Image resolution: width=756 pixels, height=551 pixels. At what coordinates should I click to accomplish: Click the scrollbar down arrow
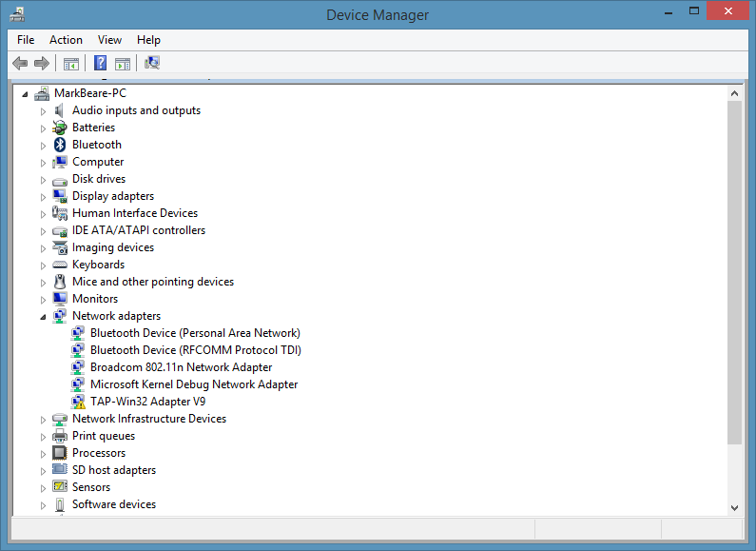pyautogui.click(x=734, y=507)
